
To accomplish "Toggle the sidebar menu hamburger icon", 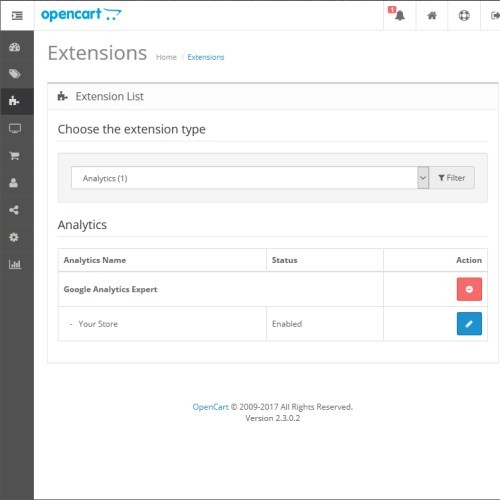I will pyautogui.click(x=17, y=15).
